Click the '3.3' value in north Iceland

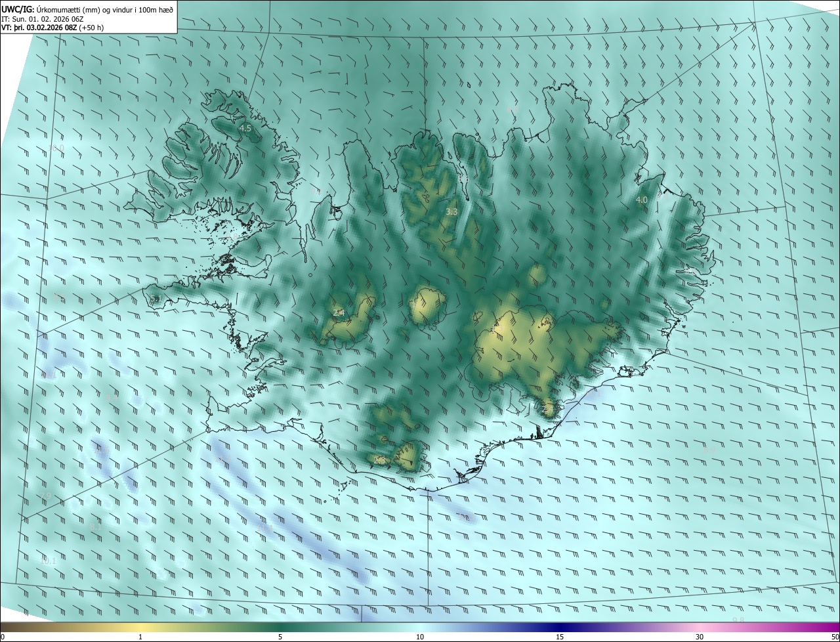tap(451, 212)
